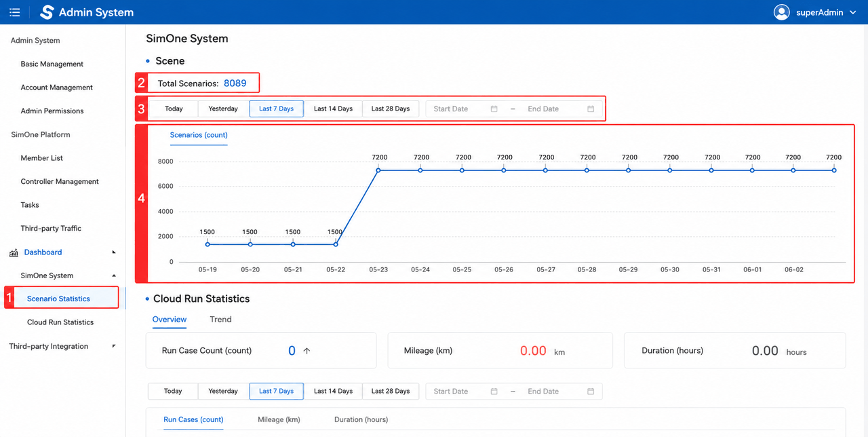
Task: Click chart data point for 05-23
Action: click(x=378, y=170)
